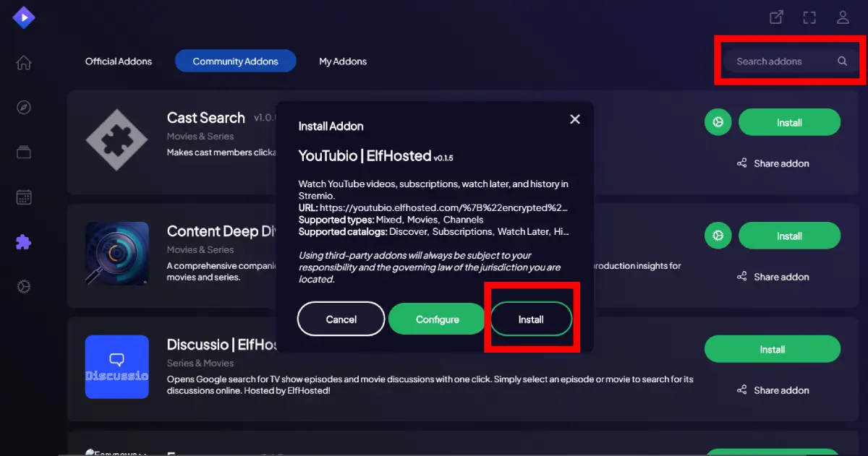Click the open-in-external-window icon
Screen dimensions: 868x456
(776, 17)
